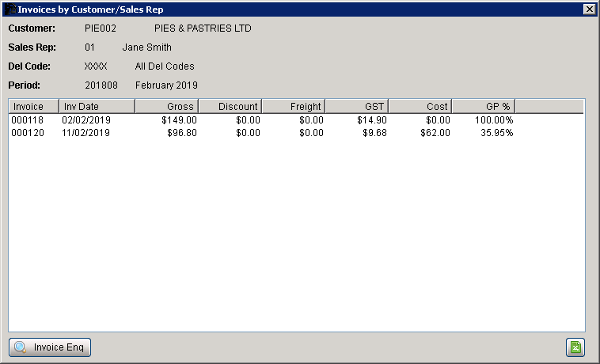Click the Discount column header

(x=230, y=106)
